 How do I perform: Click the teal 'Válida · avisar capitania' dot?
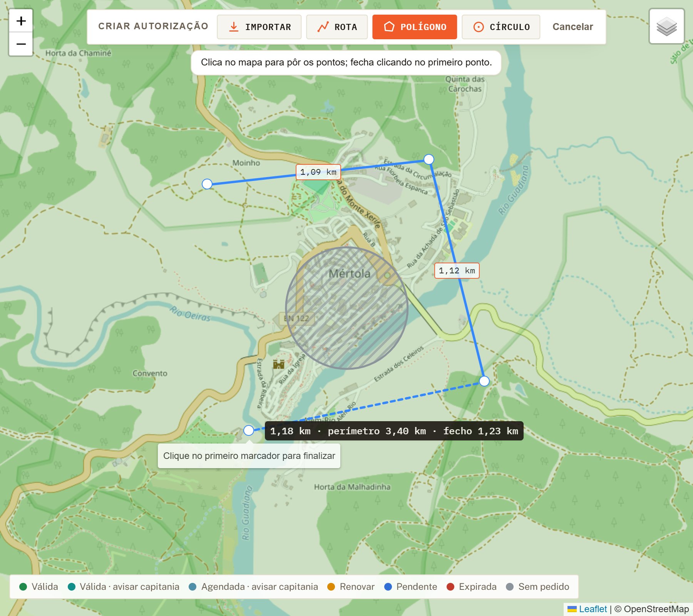72,587
